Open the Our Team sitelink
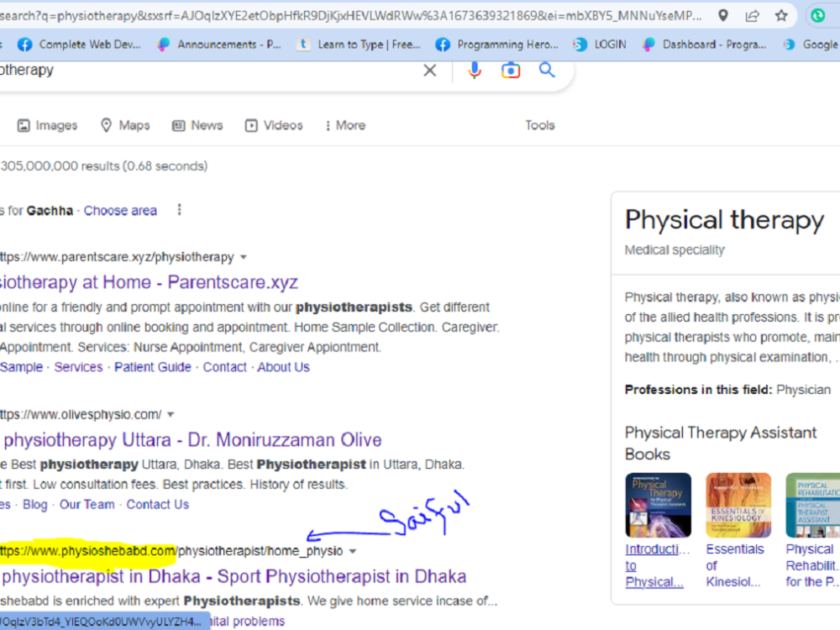 point(87,505)
